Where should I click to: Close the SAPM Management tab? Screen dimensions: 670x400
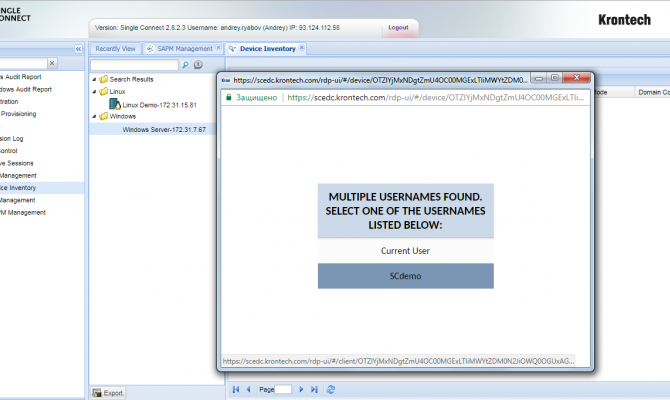point(218,48)
